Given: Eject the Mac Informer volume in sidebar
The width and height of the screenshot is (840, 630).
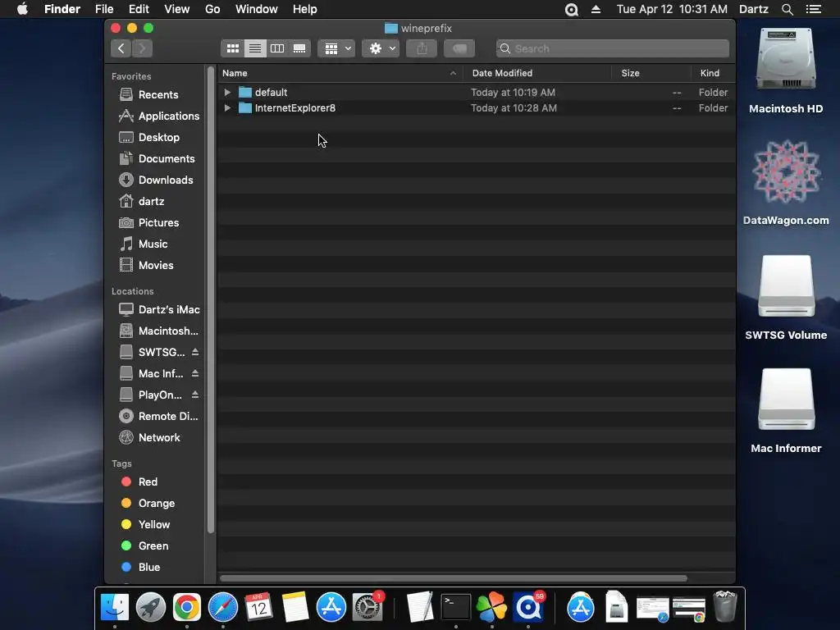Looking at the screenshot, I should [x=195, y=373].
